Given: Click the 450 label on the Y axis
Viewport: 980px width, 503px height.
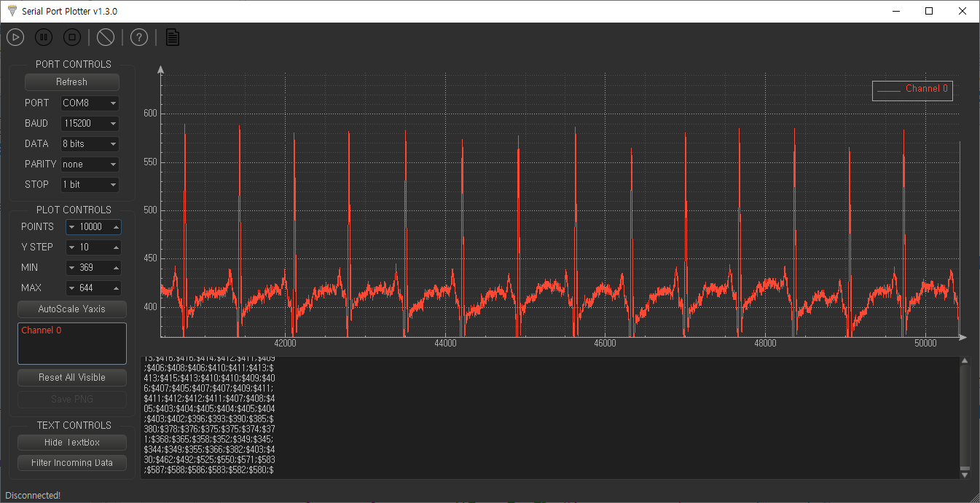Looking at the screenshot, I should point(151,258).
